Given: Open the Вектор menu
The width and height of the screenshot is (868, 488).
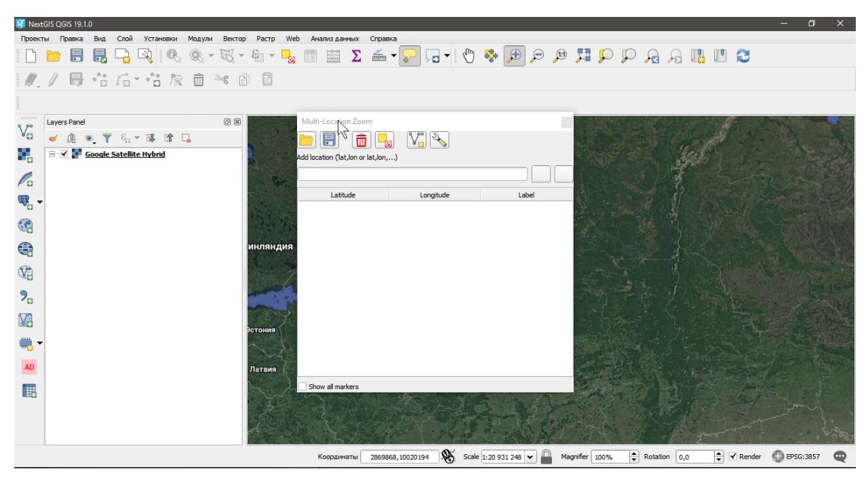Looking at the screenshot, I should [x=235, y=39].
